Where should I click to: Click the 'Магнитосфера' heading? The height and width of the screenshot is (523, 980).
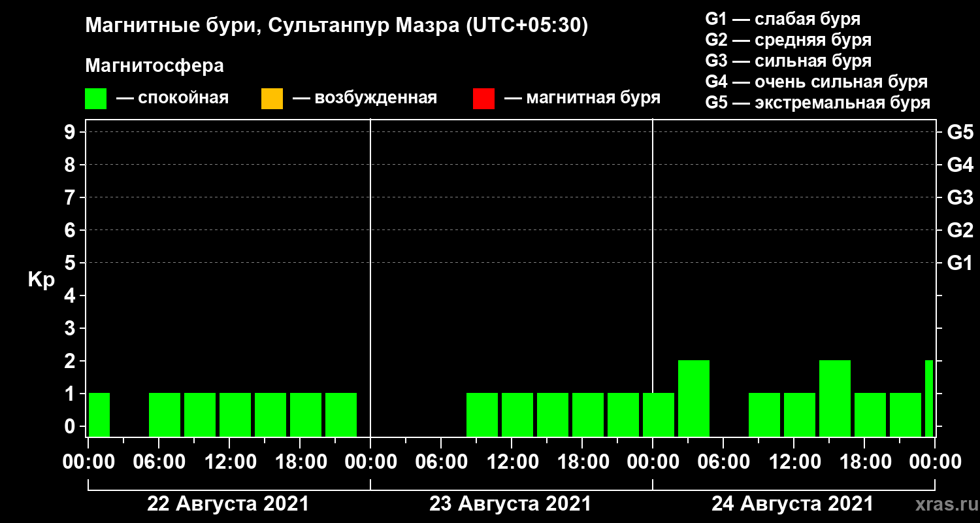click(x=154, y=66)
